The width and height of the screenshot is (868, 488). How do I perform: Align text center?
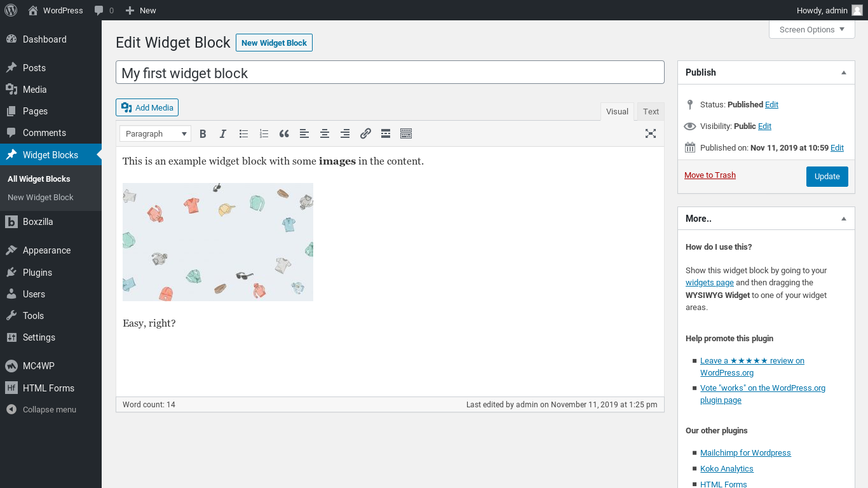(325, 133)
